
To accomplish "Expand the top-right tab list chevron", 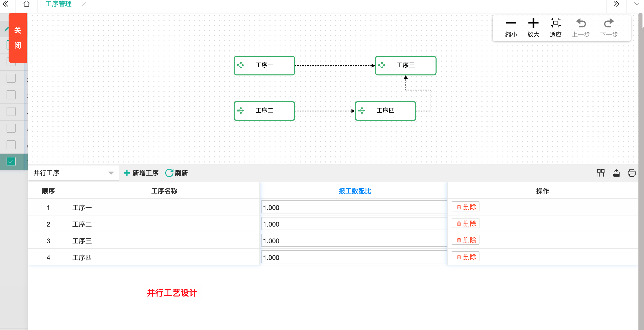I will pyautogui.click(x=636, y=4).
